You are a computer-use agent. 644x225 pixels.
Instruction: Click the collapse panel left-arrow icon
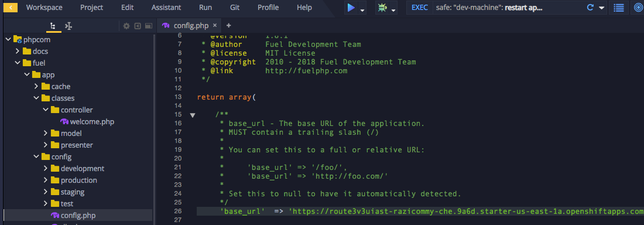coord(138,26)
